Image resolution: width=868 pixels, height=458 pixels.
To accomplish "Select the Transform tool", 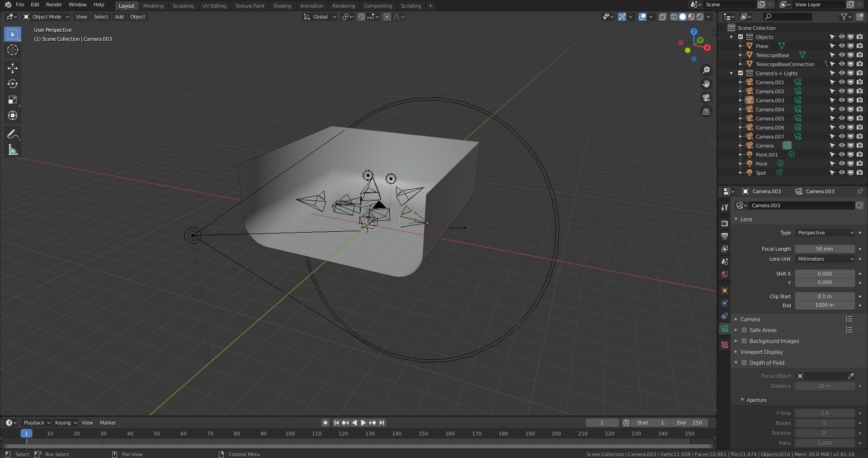I will (x=13, y=115).
